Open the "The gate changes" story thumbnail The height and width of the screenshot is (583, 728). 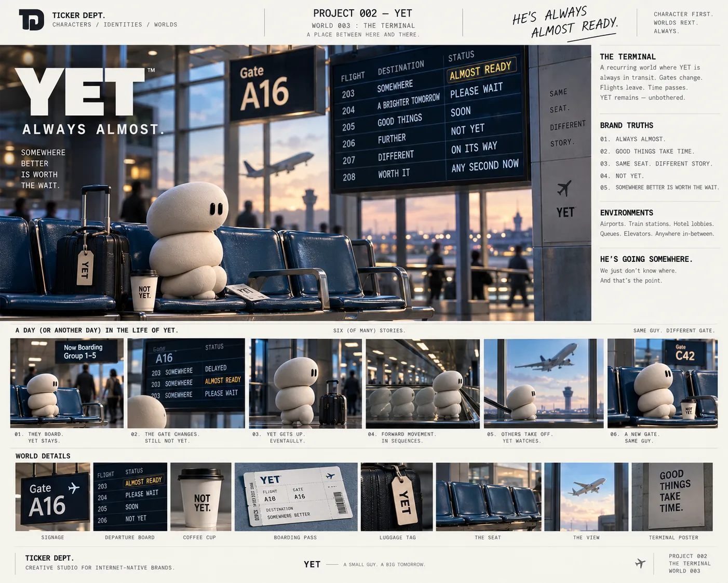click(x=186, y=383)
